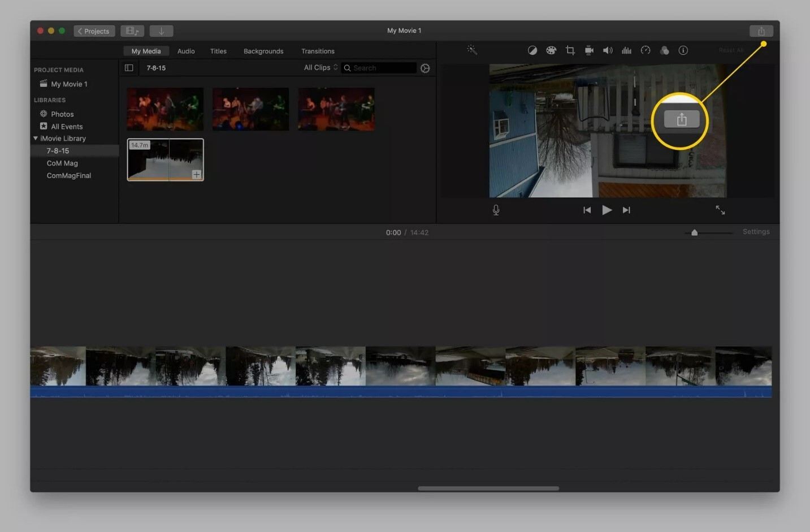Click the timeline zoom slider handle
Viewport: 810px width, 532px height.
click(694, 232)
